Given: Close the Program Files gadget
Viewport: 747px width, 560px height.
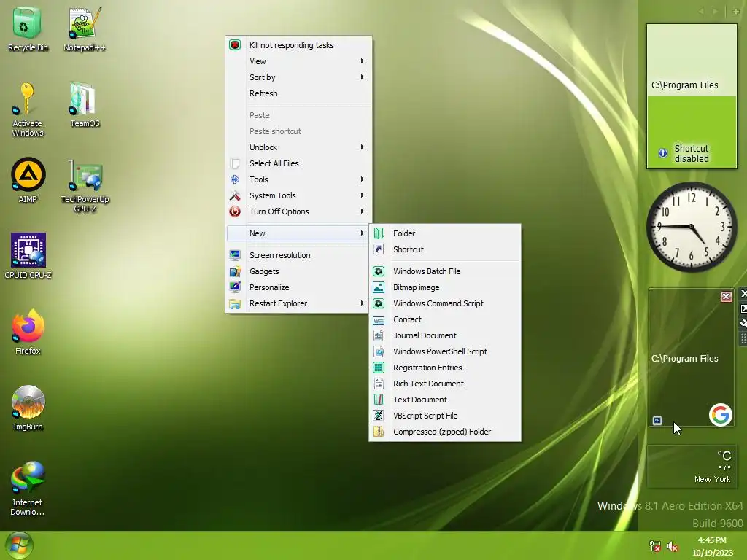Looking at the screenshot, I should click(726, 297).
